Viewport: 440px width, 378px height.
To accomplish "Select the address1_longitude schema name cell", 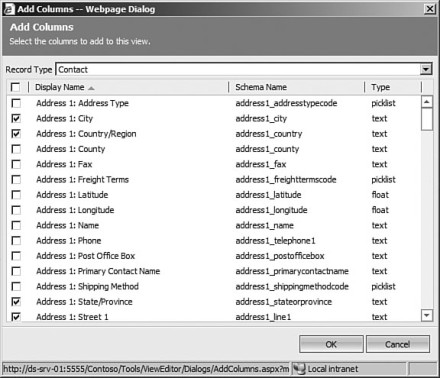I will 271,210.
